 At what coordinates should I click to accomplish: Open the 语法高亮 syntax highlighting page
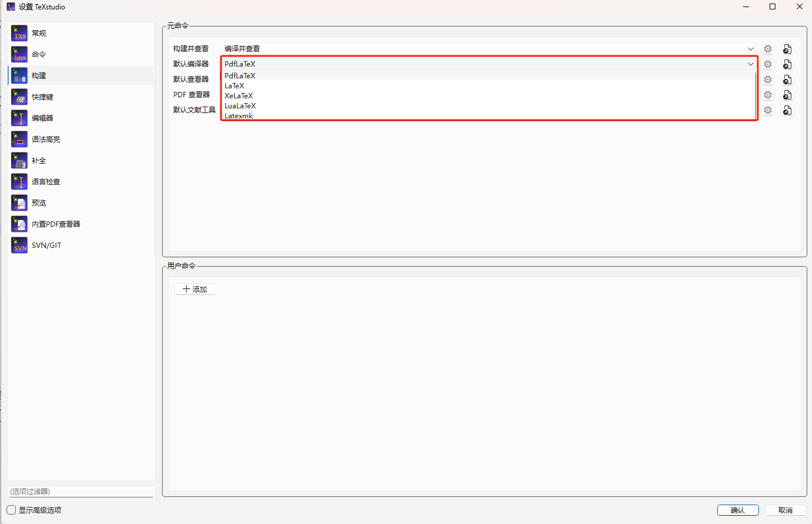[81, 139]
